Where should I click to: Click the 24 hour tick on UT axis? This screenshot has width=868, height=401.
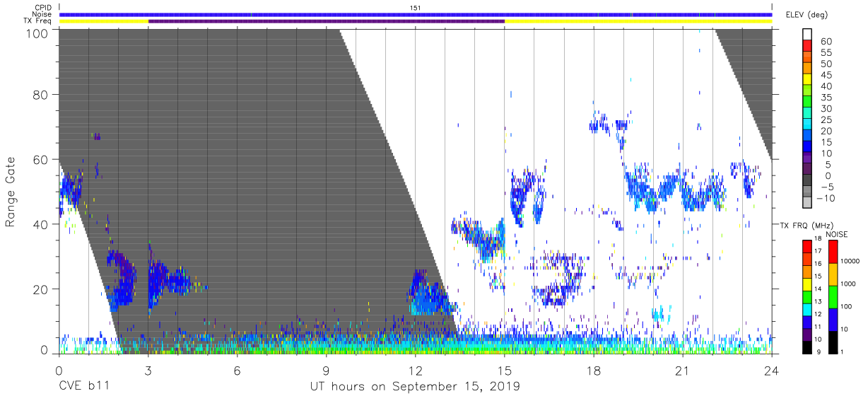pos(772,369)
